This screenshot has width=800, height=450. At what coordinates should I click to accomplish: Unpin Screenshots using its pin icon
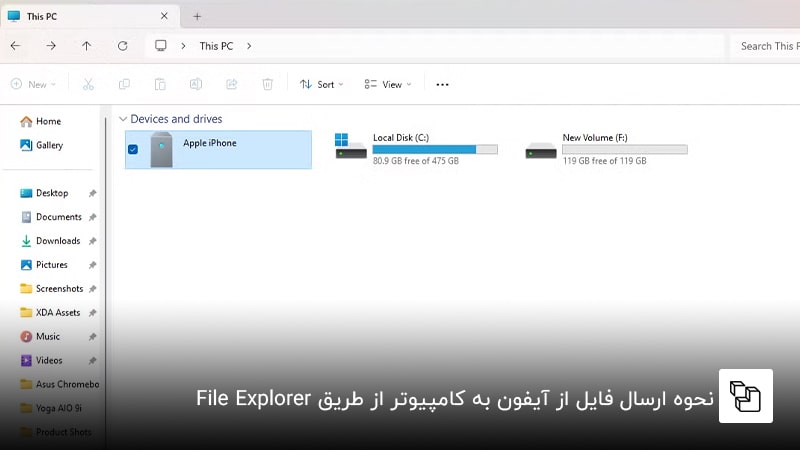pos(92,289)
